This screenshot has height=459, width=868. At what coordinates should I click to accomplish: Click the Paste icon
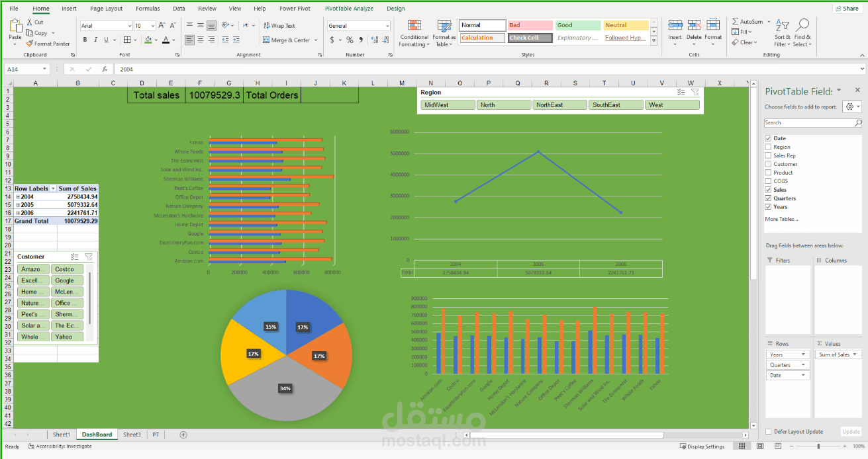(15, 26)
